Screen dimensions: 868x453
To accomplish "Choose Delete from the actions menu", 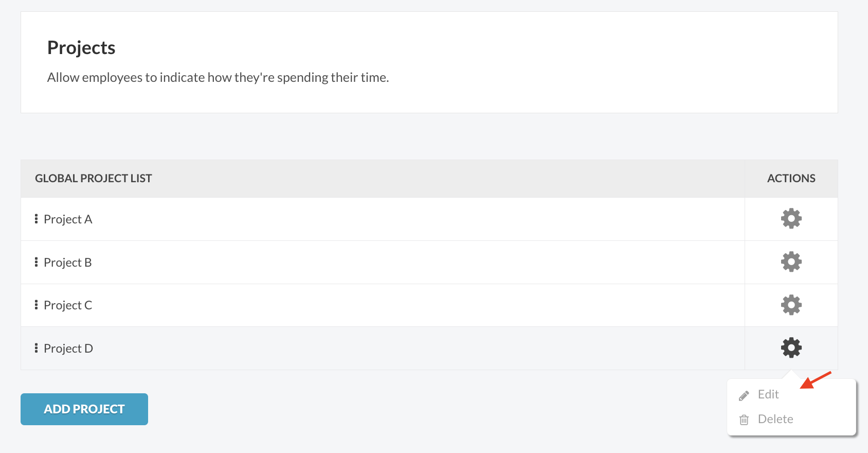I will coord(775,419).
